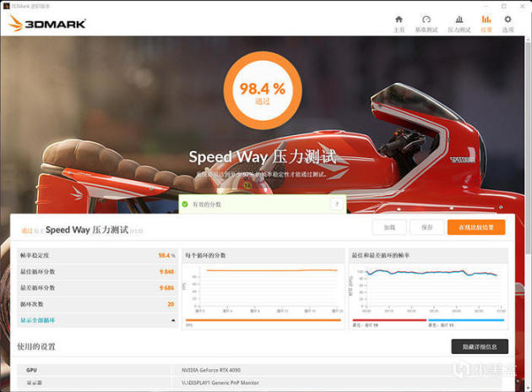532x392 pixels.
Task: Toggle the orange FPS legend bar
Action: tap(263, 320)
